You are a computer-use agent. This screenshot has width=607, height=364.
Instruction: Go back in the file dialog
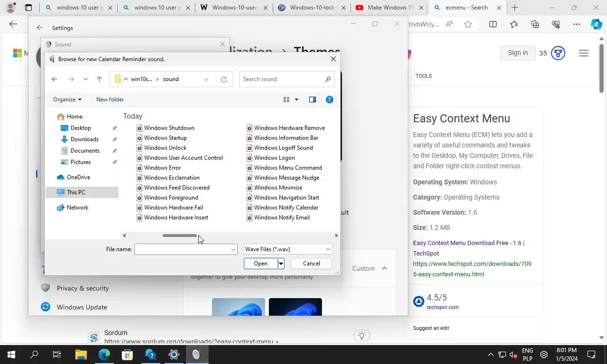(x=55, y=79)
